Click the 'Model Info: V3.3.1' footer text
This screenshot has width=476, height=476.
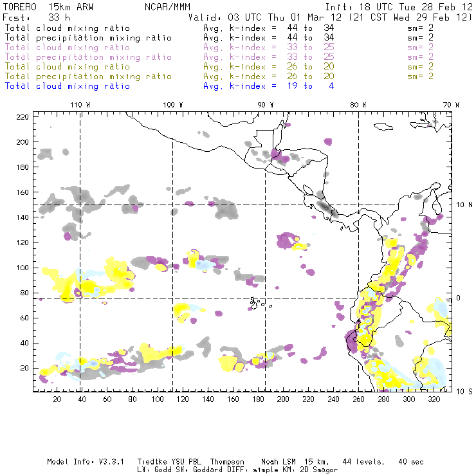click(x=86, y=462)
